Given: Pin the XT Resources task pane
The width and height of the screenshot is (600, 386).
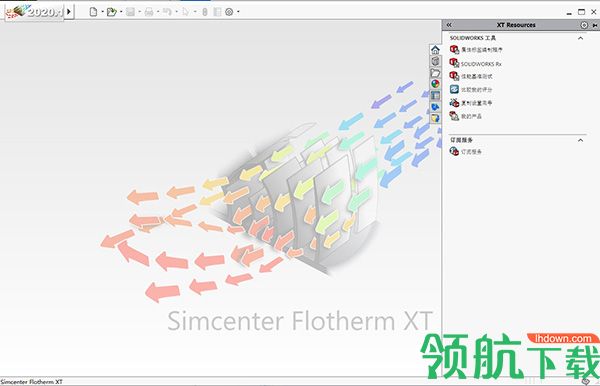Looking at the screenshot, I should (x=595, y=25).
